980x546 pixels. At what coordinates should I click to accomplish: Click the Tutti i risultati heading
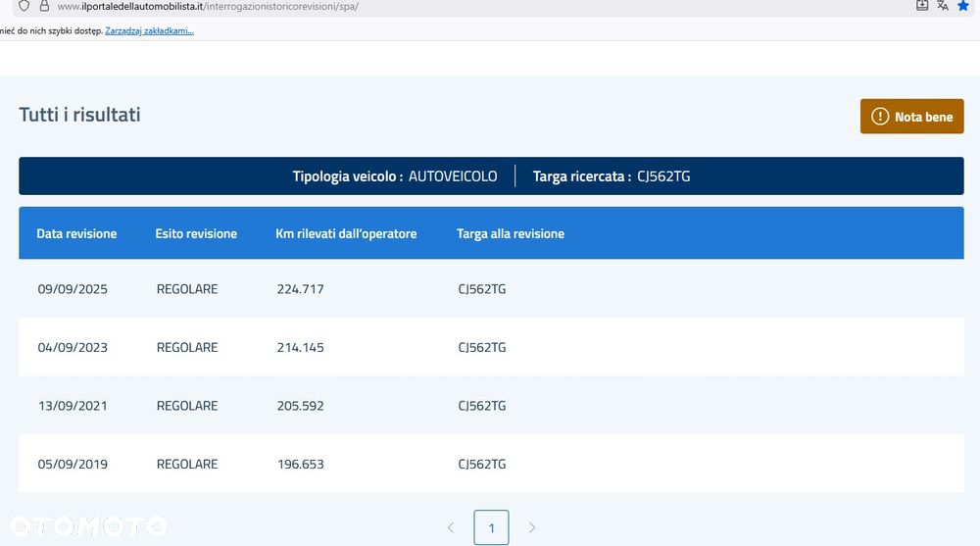click(x=79, y=115)
